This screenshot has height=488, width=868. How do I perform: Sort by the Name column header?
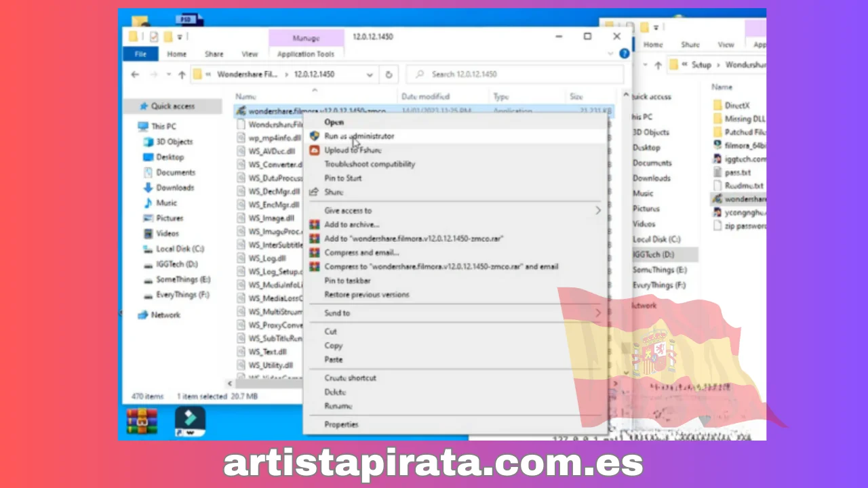point(246,97)
